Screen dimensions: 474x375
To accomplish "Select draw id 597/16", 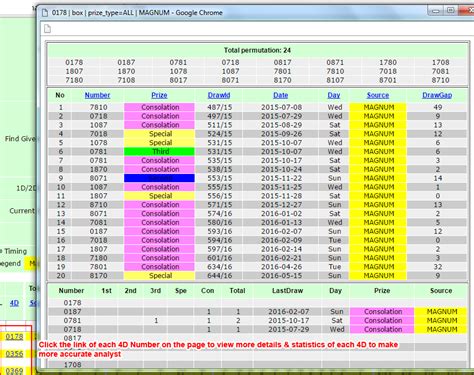I will (220, 249).
